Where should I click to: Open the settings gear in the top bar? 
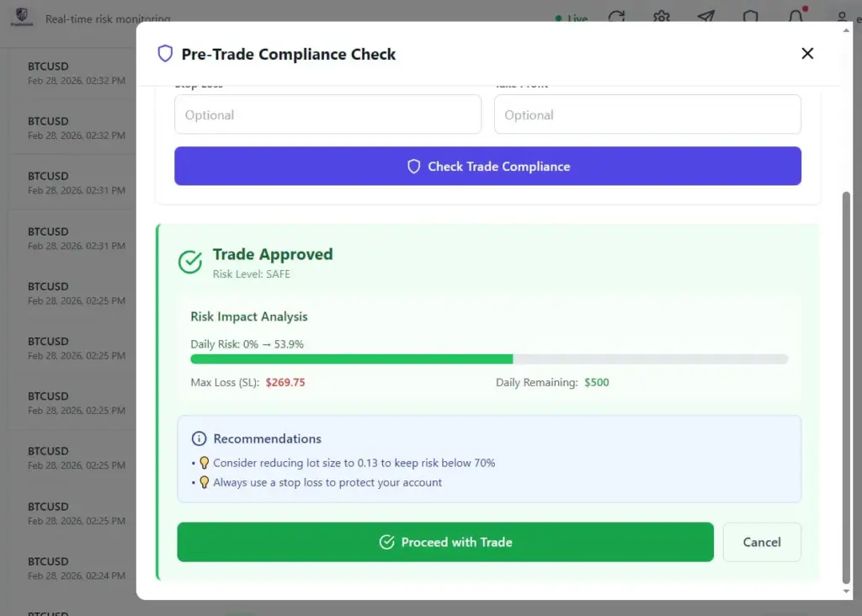(662, 17)
